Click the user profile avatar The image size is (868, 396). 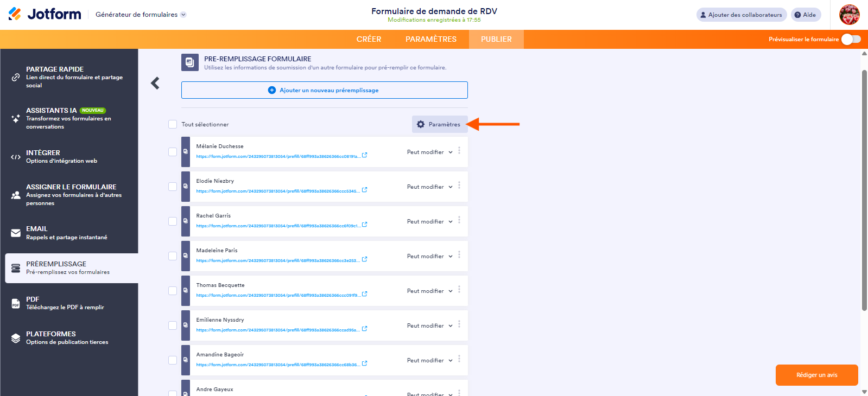(x=849, y=15)
